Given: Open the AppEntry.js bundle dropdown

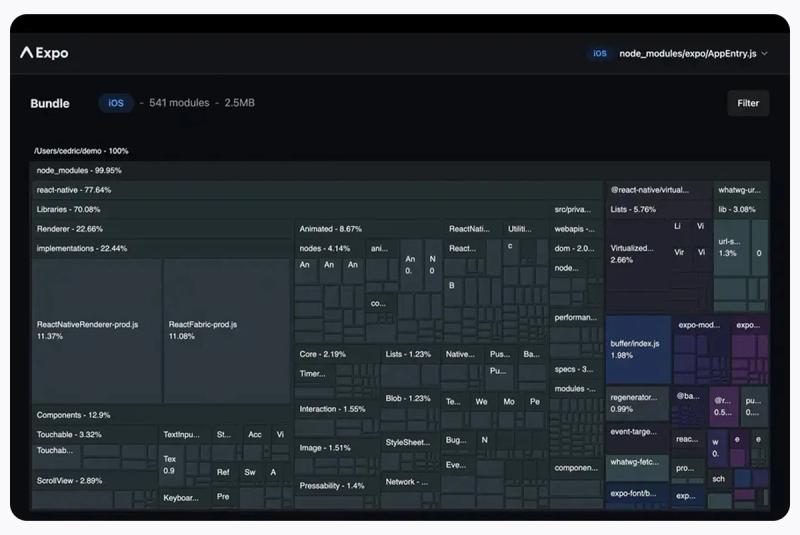Looking at the screenshot, I should point(693,54).
